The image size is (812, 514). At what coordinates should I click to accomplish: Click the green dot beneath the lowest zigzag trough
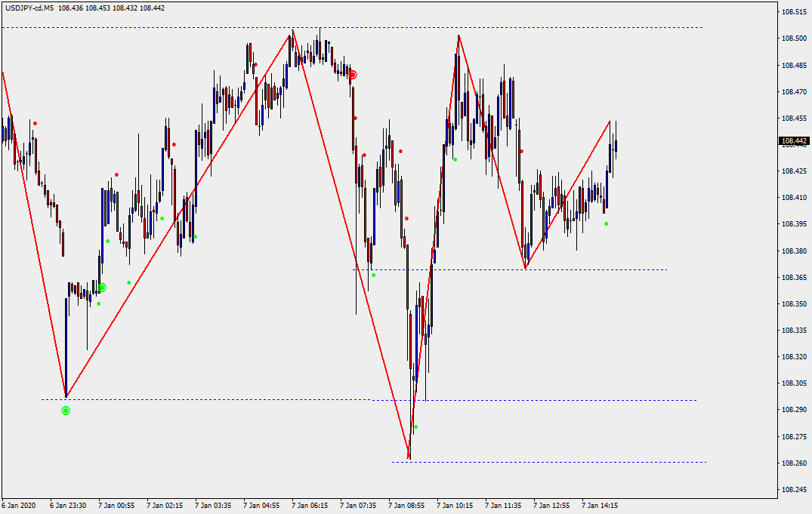[x=415, y=427]
